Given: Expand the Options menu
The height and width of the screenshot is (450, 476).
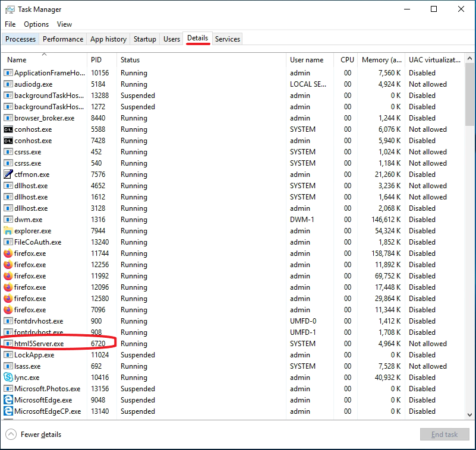Looking at the screenshot, I should pyautogui.click(x=36, y=24).
